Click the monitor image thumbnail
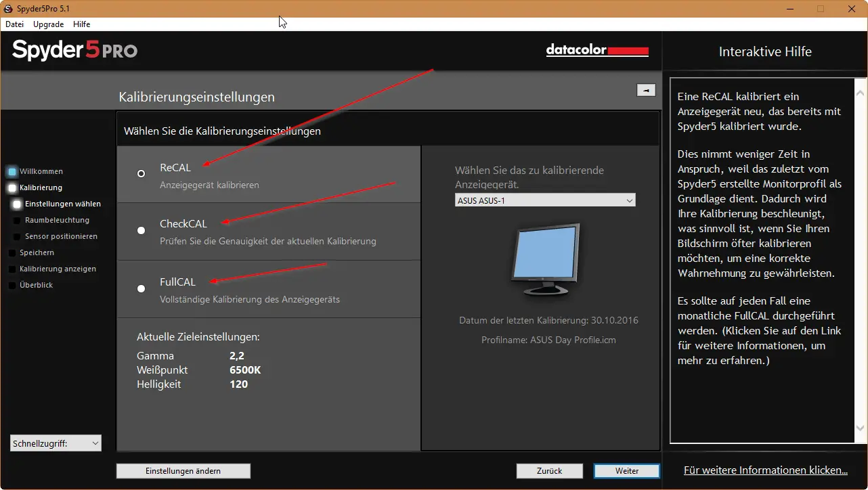This screenshot has height=490, width=868. (x=545, y=259)
